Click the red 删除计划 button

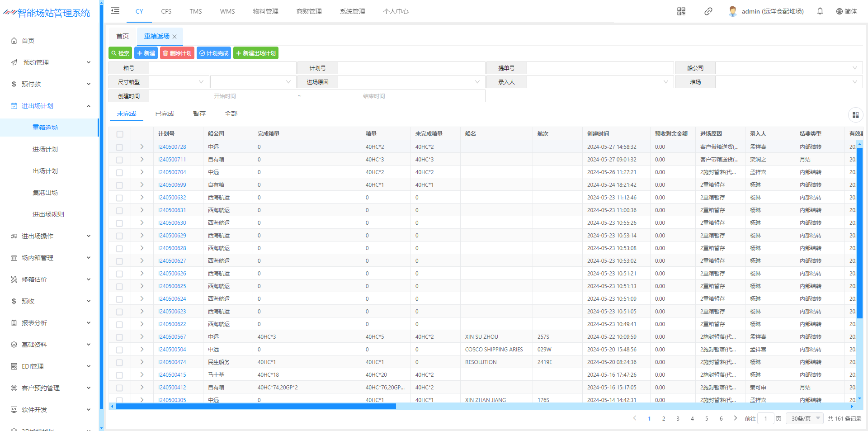[x=177, y=53]
